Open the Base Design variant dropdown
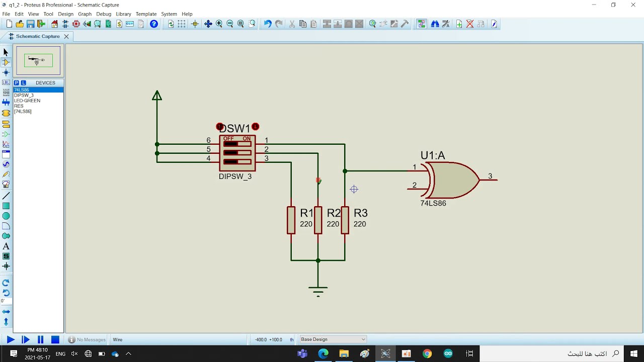The height and width of the screenshot is (362, 644). [333, 339]
